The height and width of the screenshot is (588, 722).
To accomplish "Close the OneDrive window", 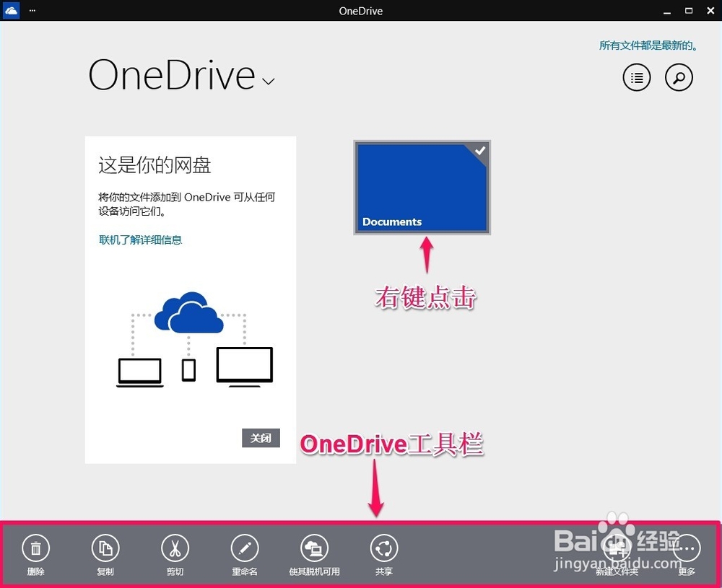I will (x=710, y=11).
